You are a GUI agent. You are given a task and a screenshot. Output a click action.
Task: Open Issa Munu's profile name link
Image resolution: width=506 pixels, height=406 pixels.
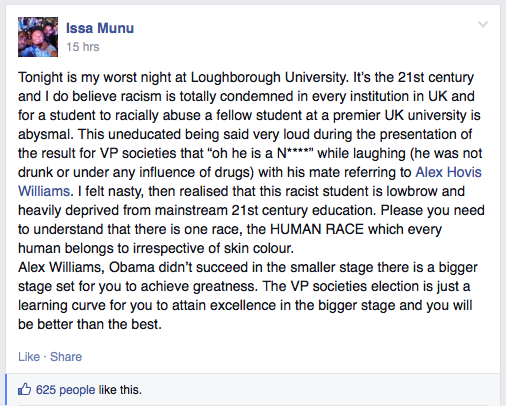[x=100, y=28]
